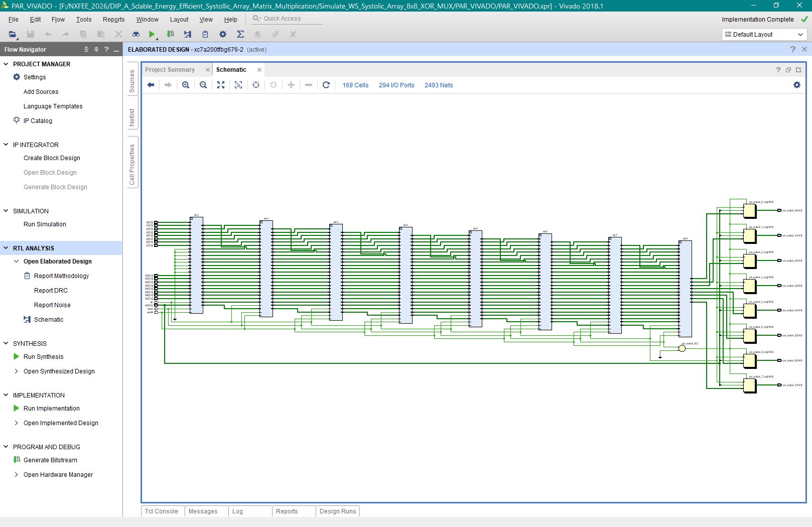Click the 2493 Nets link
Image resolution: width=812 pixels, height=527 pixels.
(x=438, y=85)
